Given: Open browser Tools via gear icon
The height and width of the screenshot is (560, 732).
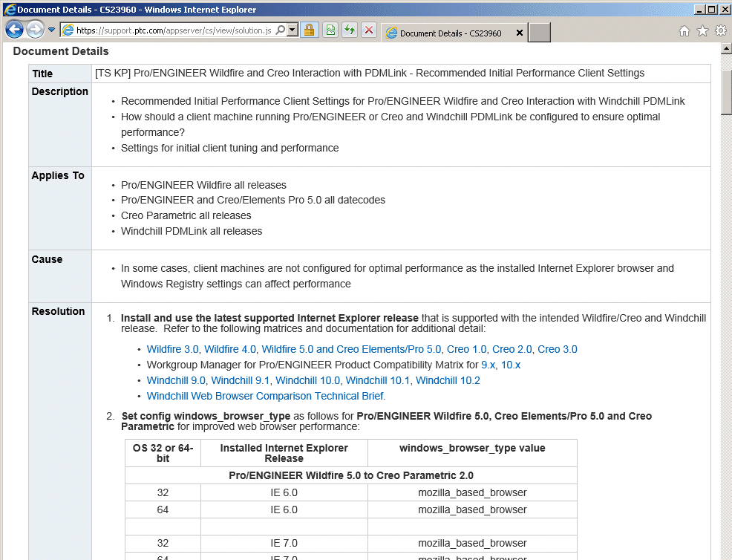Looking at the screenshot, I should 719,31.
